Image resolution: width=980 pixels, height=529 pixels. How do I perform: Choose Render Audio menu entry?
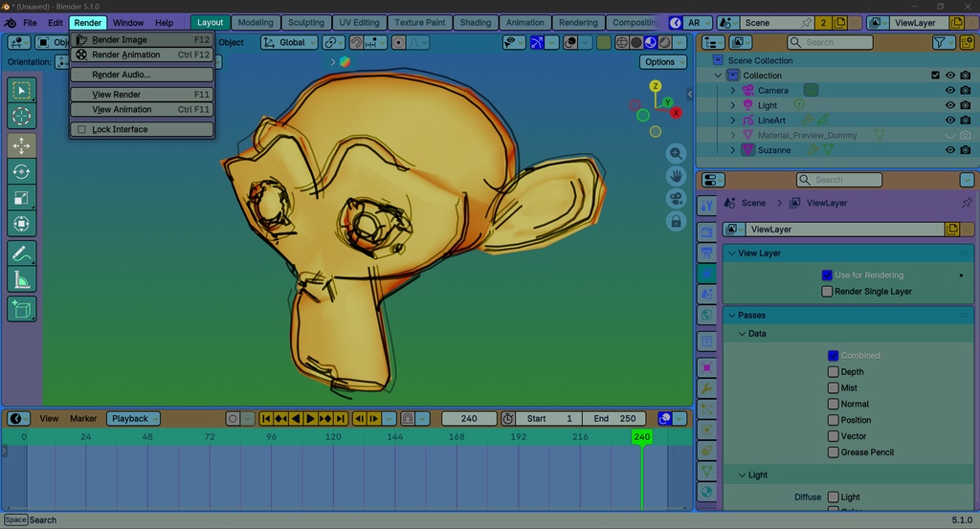pyautogui.click(x=142, y=75)
